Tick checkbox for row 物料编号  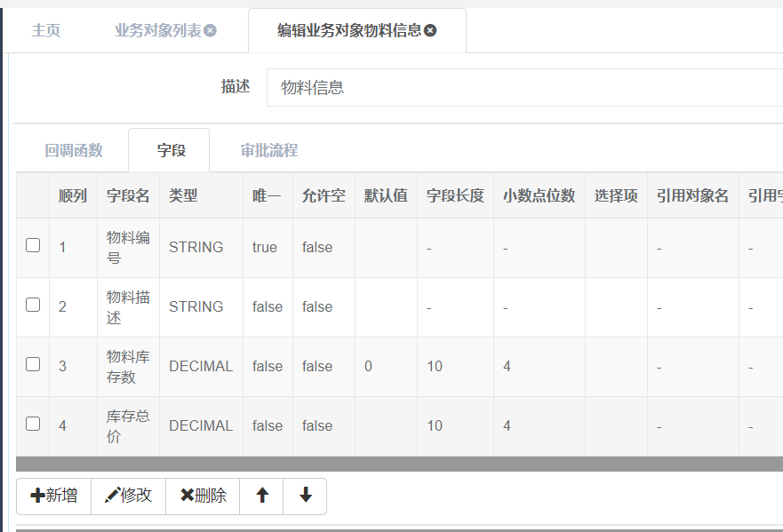pos(33,245)
